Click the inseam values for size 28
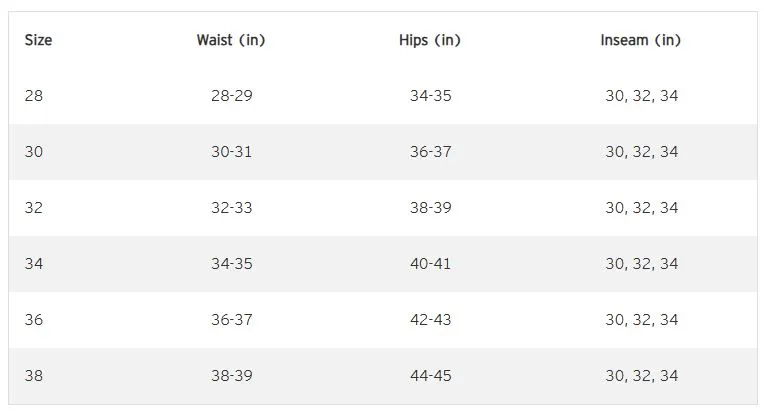The image size is (764, 418). tap(641, 96)
